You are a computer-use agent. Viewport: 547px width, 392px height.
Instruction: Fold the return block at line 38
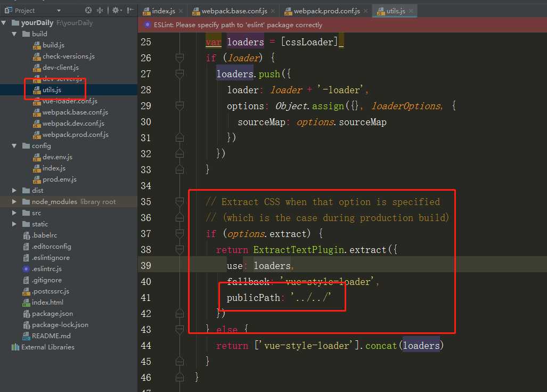coord(179,250)
